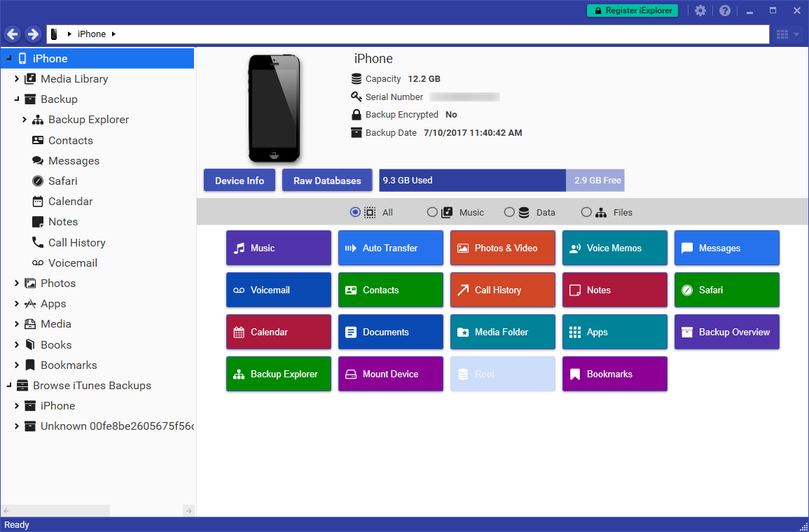Click the device icon in address bar
809x532 pixels.
(54, 34)
